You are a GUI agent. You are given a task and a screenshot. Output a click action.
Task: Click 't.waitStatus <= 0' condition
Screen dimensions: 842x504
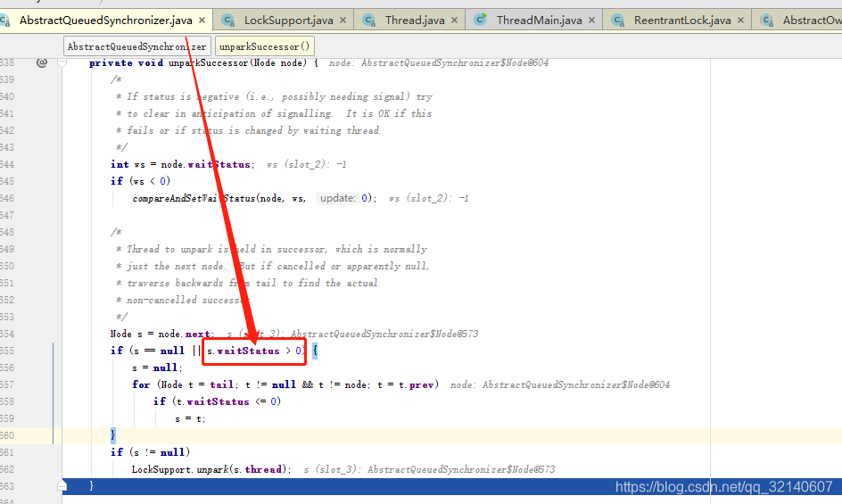coord(226,402)
